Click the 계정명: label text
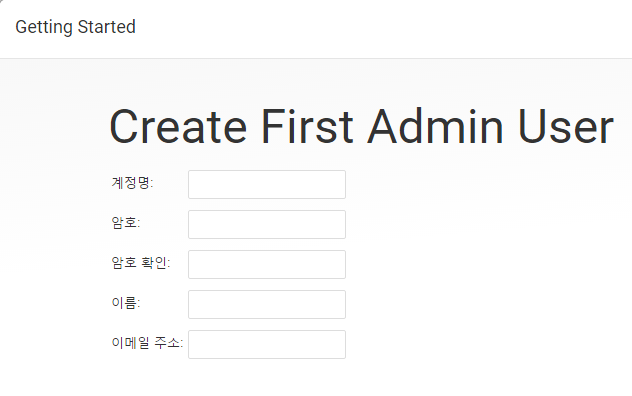The height and width of the screenshot is (396, 632). pyautogui.click(x=132, y=183)
